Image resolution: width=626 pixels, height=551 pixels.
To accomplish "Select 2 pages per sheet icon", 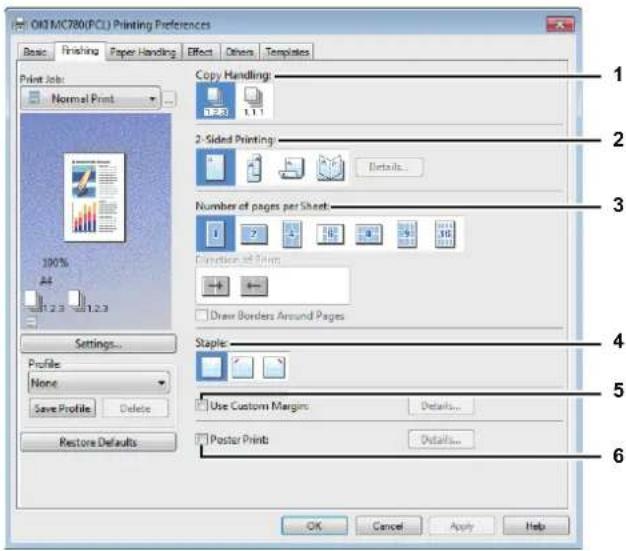I will (254, 234).
